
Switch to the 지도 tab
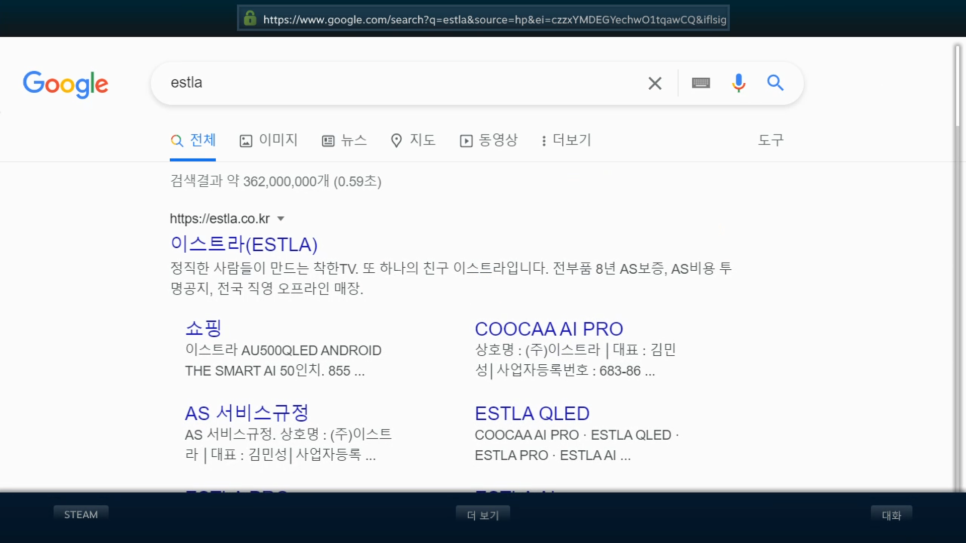413,141
